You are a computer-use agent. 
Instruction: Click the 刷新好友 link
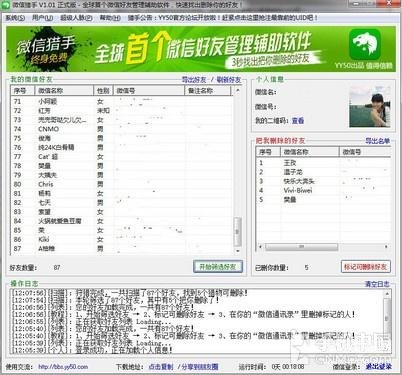click(229, 80)
